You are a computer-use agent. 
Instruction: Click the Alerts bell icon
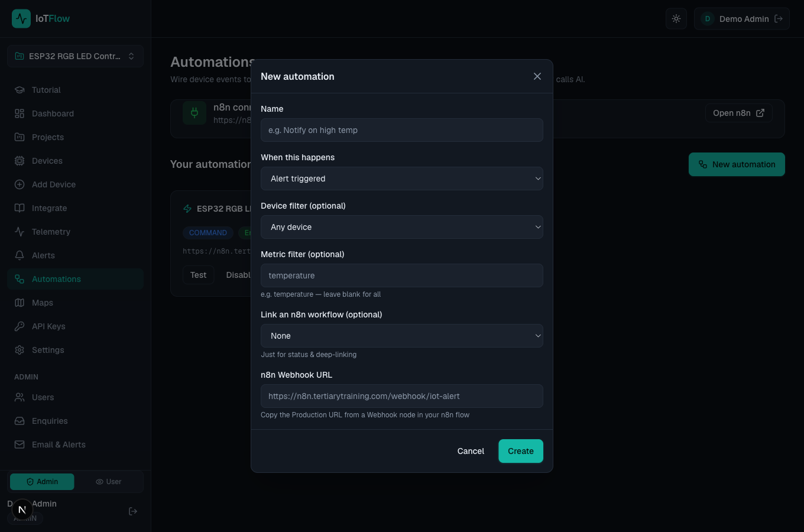pos(20,255)
